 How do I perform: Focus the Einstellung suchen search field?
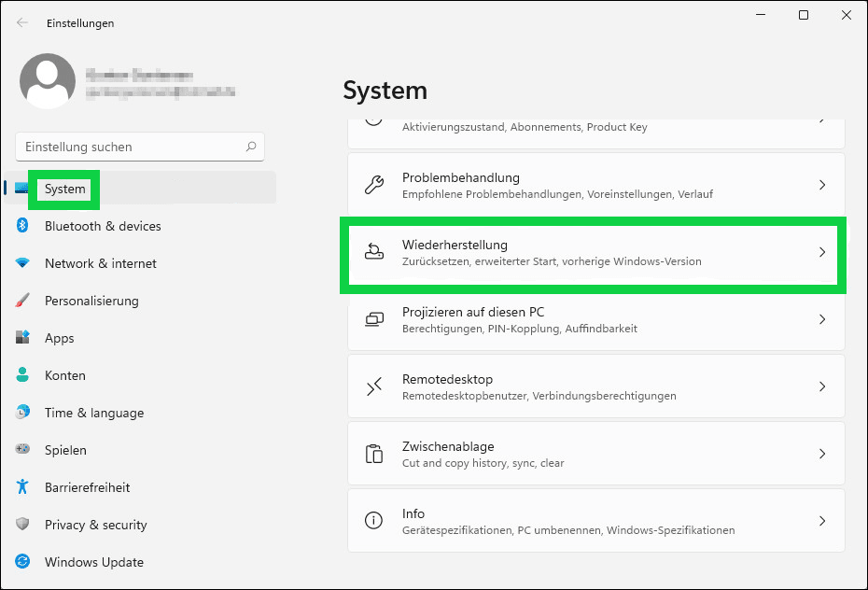[140, 147]
